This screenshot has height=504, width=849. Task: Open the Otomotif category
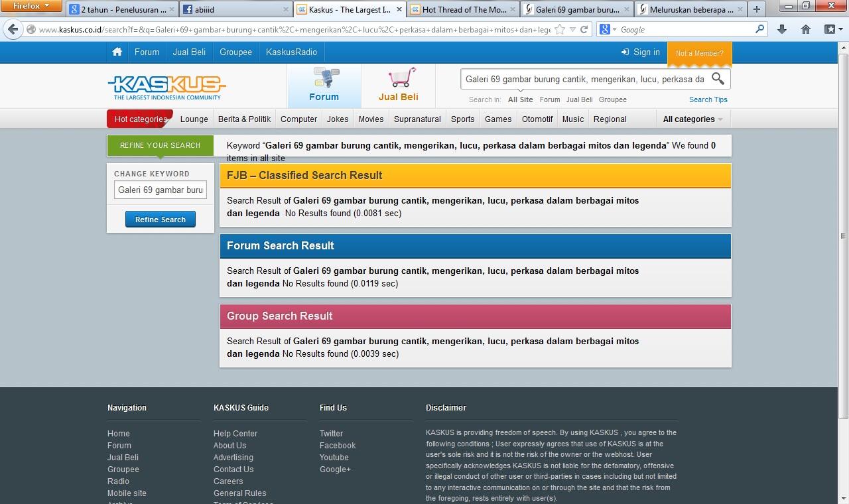[537, 119]
